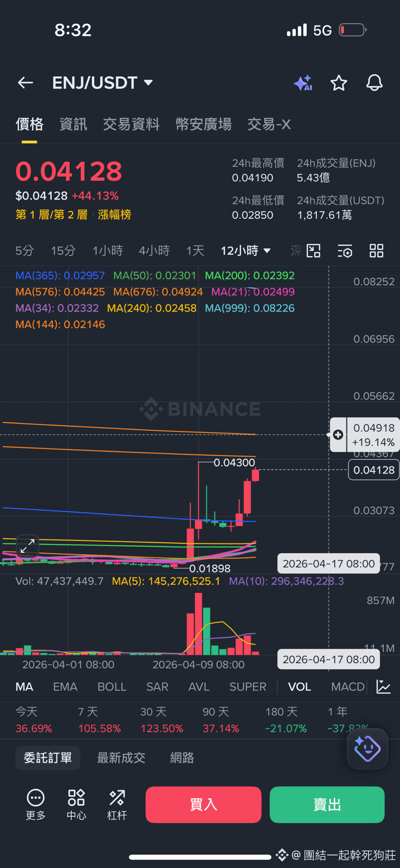The height and width of the screenshot is (868, 400).
Task: Switch to the 交易資料 tab
Action: pyautogui.click(x=131, y=124)
